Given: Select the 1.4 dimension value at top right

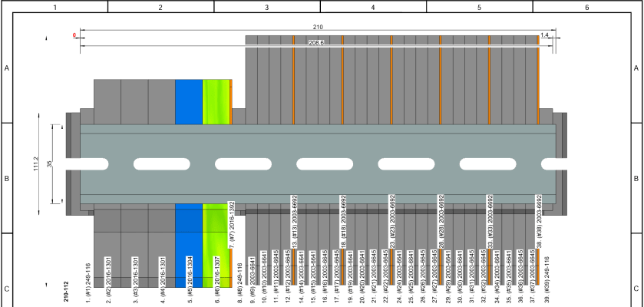Looking at the screenshot, I should pos(545,35).
